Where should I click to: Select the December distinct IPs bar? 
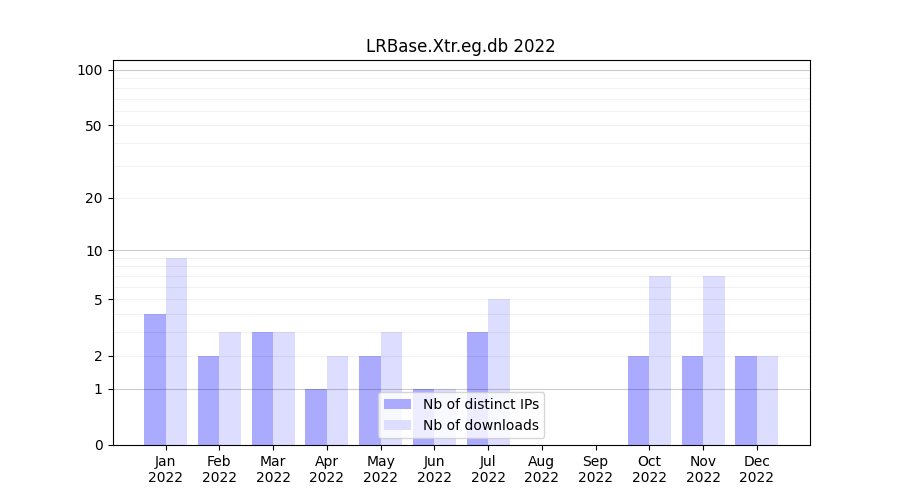click(x=746, y=400)
